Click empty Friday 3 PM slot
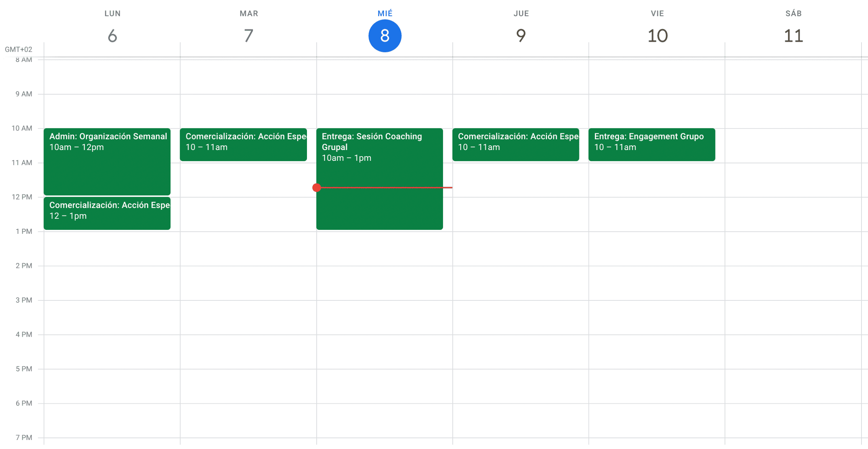 (657, 317)
